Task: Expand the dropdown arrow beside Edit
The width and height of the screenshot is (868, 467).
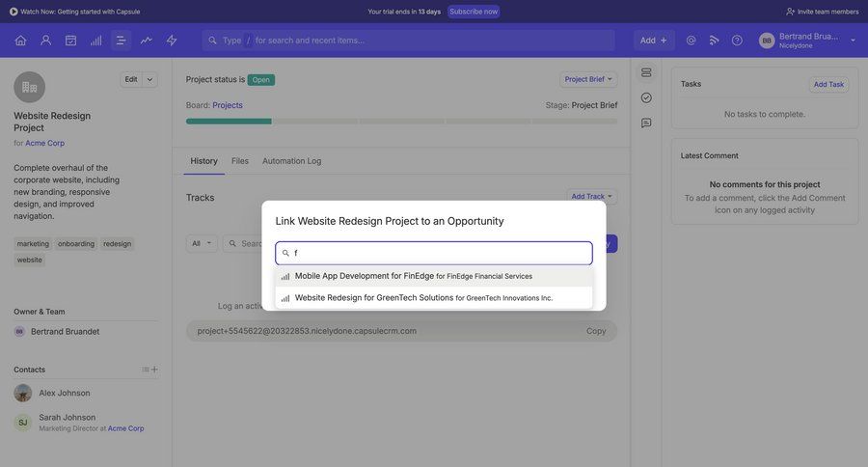Action: pos(150,79)
